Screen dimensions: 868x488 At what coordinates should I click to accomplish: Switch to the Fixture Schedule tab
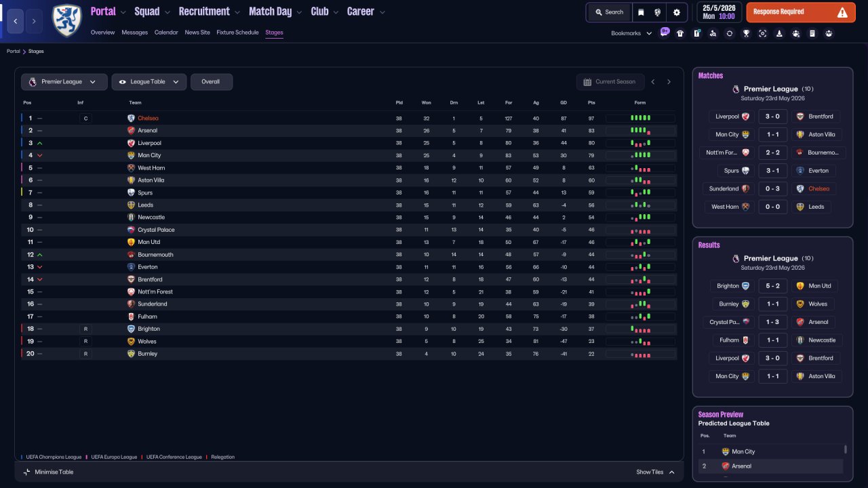(x=237, y=33)
